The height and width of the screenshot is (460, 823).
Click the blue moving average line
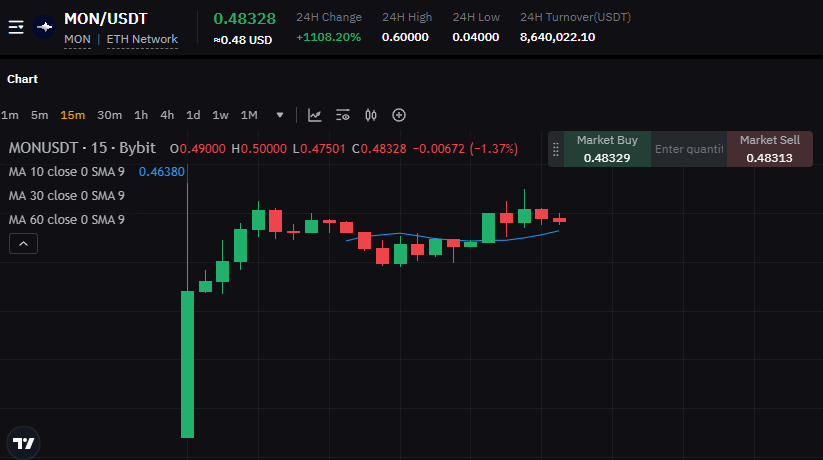(452, 239)
